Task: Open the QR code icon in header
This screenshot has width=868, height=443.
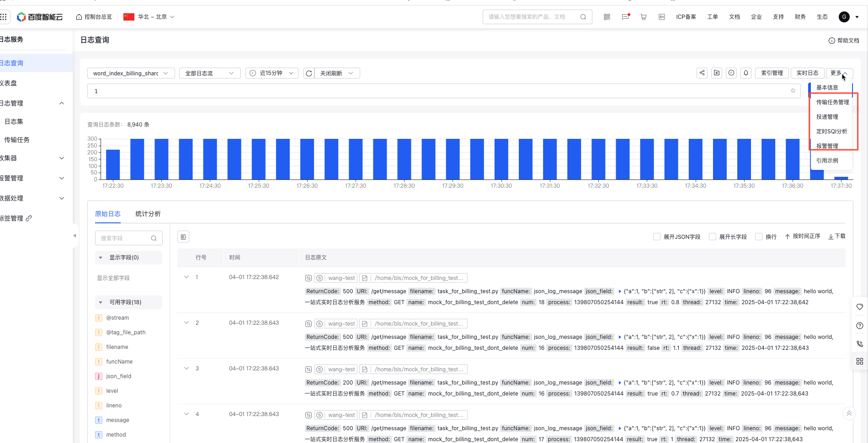Action: pyautogui.click(x=607, y=17)
